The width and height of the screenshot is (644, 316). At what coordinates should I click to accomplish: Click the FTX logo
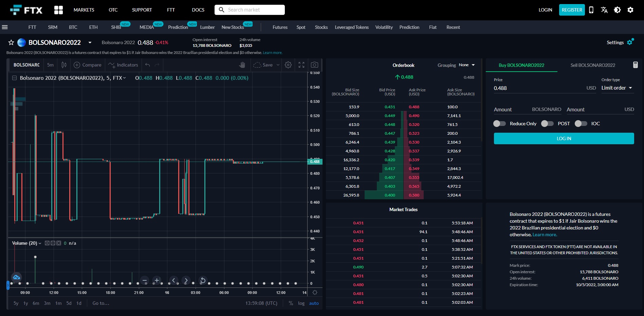(26, 10)
